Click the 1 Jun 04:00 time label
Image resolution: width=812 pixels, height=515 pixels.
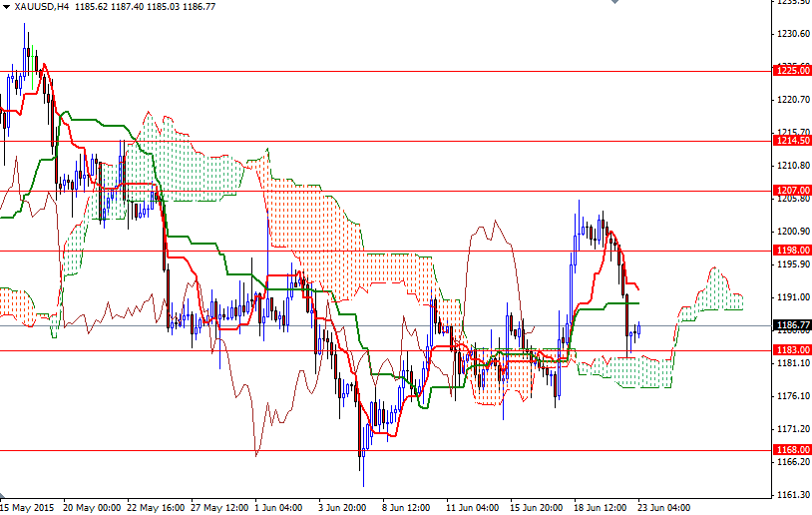[x=281, y=506]
